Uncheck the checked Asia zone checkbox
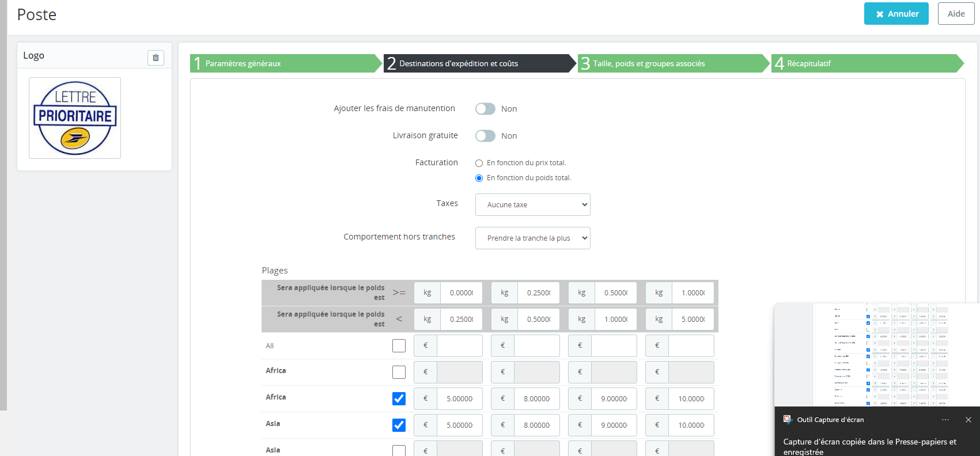The image size is (980, 456). pyautogui.click(x=399, y=425)
